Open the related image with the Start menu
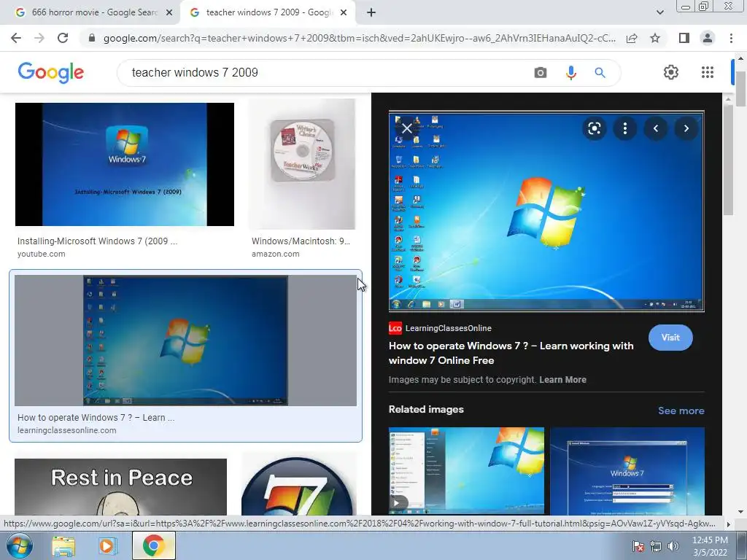The height and width of the screenshot is (560, 747). pos(466,470)
